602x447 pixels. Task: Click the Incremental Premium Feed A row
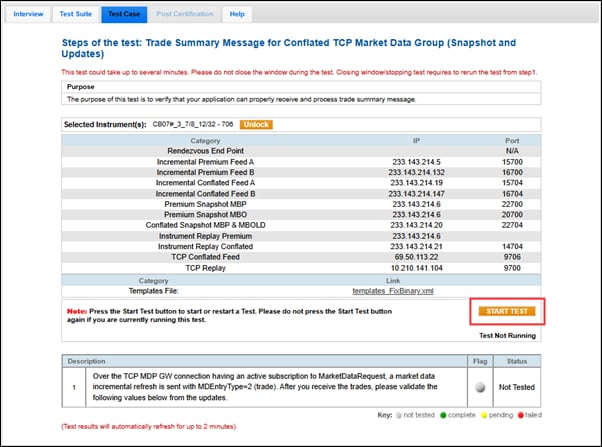[205, 160]
